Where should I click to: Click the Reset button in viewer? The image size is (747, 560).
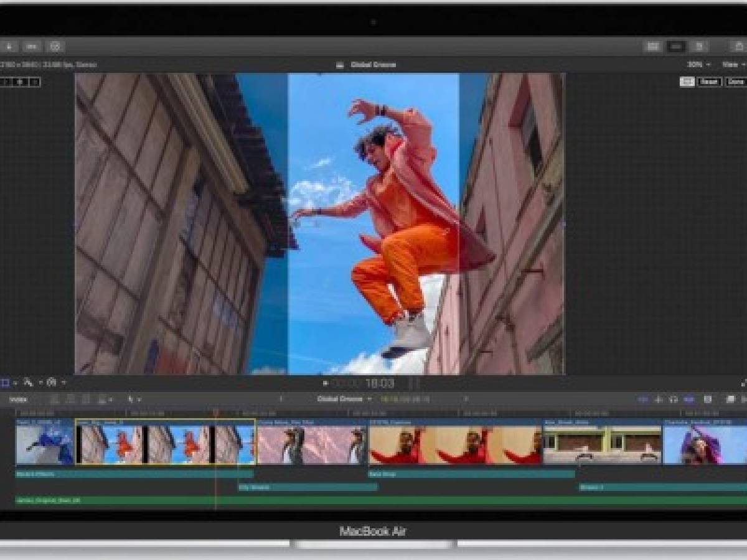[x=709, y=82]
